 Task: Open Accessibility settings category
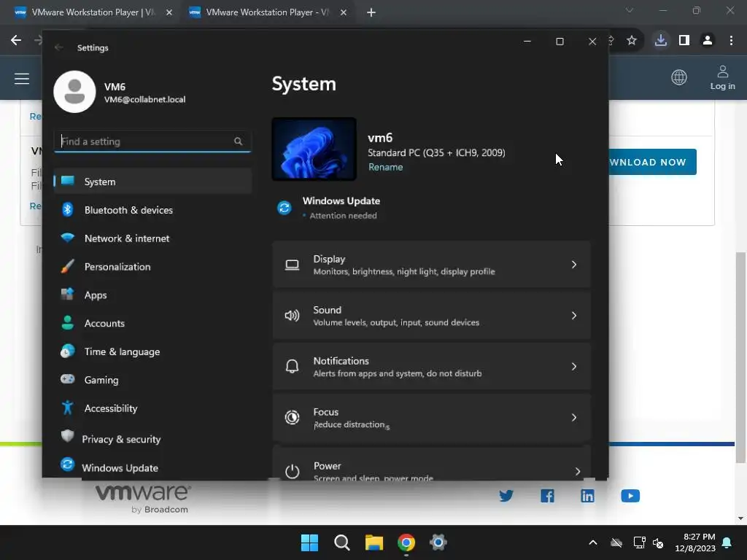tap(152, 408)
